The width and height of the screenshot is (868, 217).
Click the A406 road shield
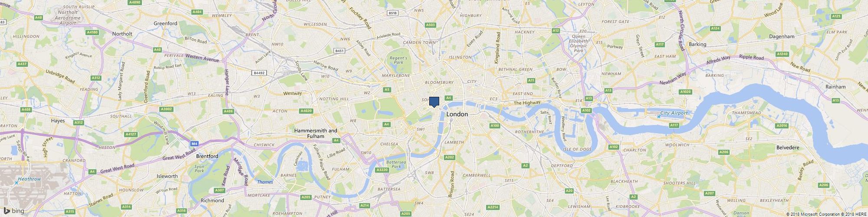(x=229, y=112)
